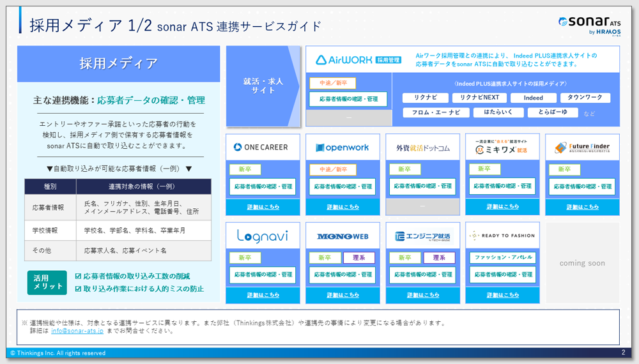
Task: Open 詳細はこちら link under ミキワメ
Action: pos(502,206)
